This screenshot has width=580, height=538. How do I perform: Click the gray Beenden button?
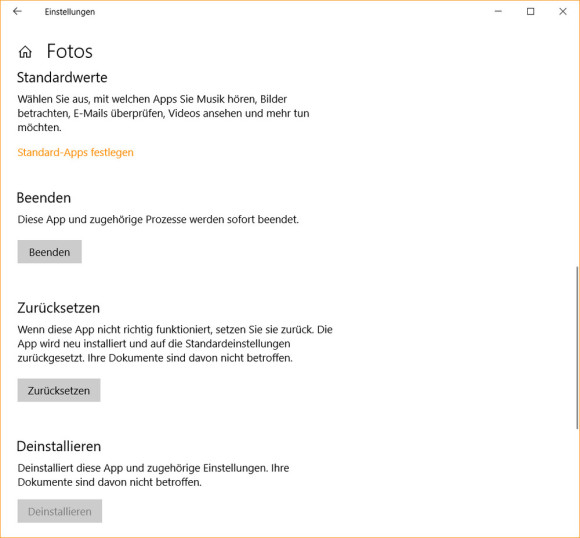(x=50, y=252)
